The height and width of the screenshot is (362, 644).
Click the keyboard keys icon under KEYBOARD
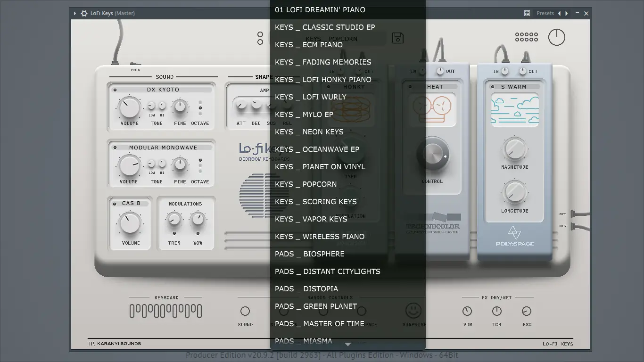tap(166, 311)
